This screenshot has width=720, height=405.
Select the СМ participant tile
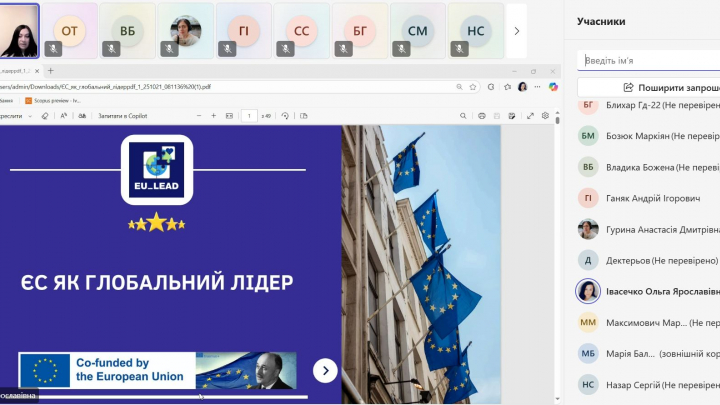pos(418,31)
